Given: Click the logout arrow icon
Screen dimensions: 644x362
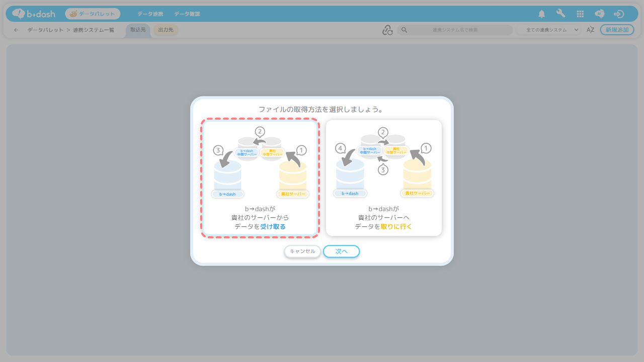Looking at the screenshot, I should [619, 14].
